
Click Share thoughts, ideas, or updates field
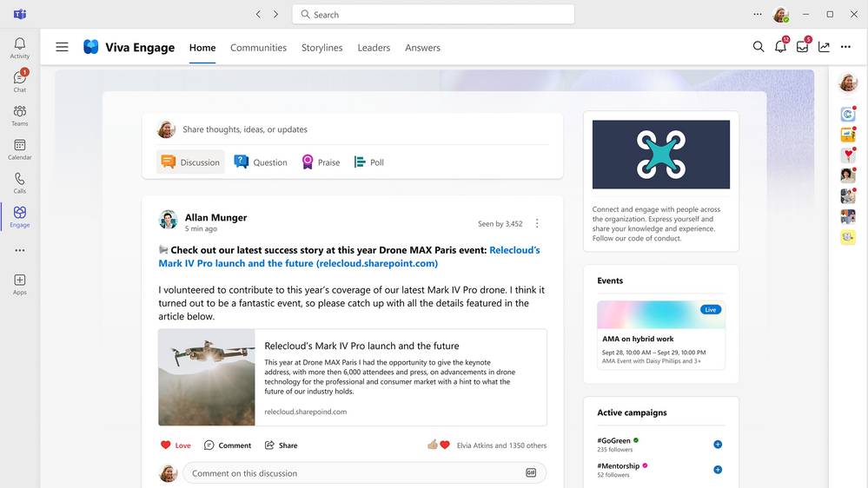tap(352, 129)
